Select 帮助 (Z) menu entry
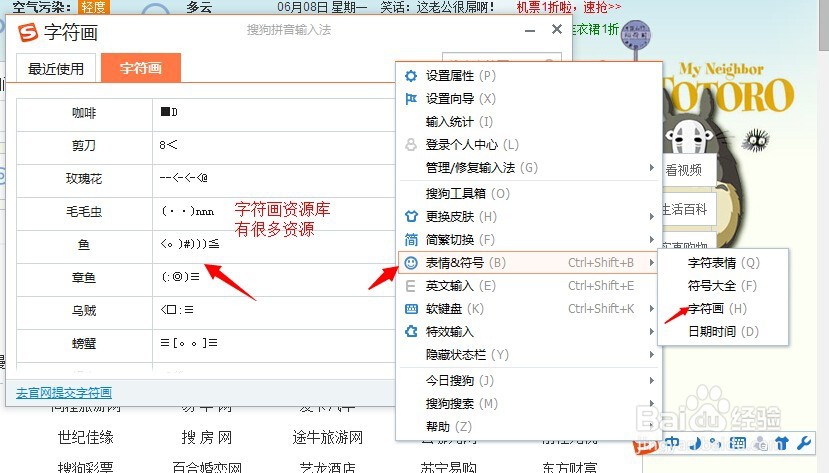The image size is (829, 473). pyautogui.click(x=529, y=426)
